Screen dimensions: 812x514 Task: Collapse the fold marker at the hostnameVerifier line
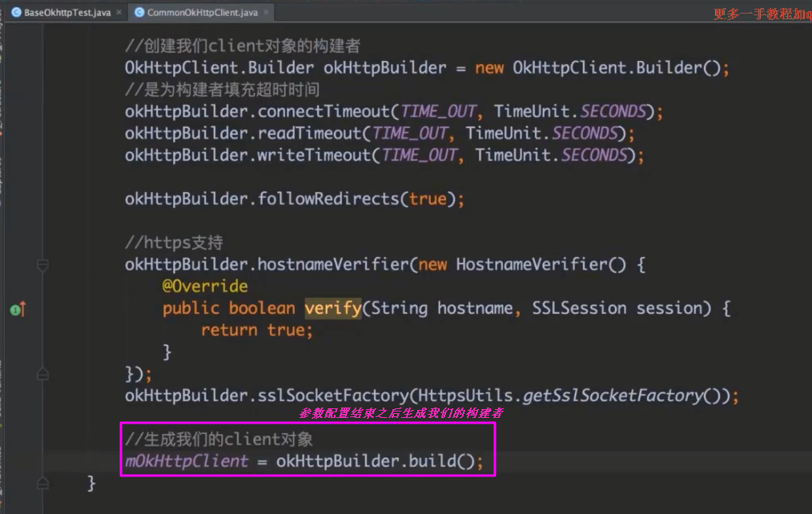click(43, 266)
